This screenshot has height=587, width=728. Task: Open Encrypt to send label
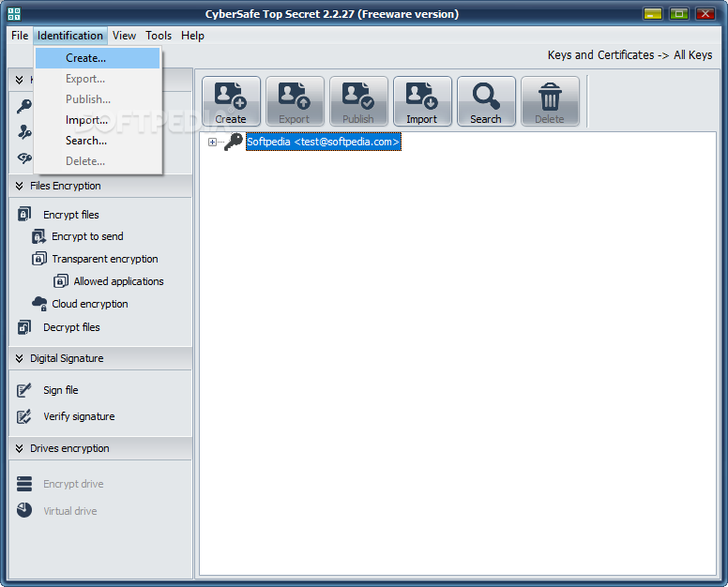(87, 236)
